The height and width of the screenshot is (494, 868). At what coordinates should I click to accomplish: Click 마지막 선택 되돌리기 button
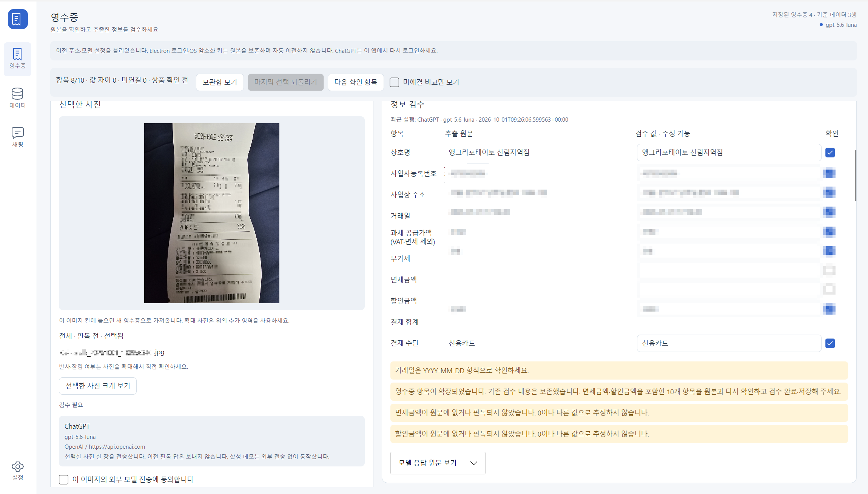tap(285, 82)
